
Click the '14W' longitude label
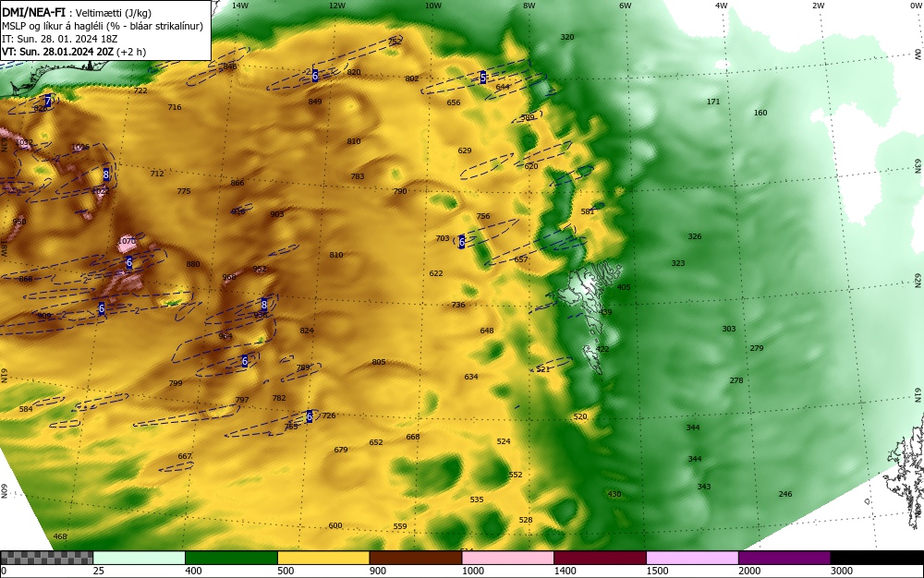click(x=240, y=6)
